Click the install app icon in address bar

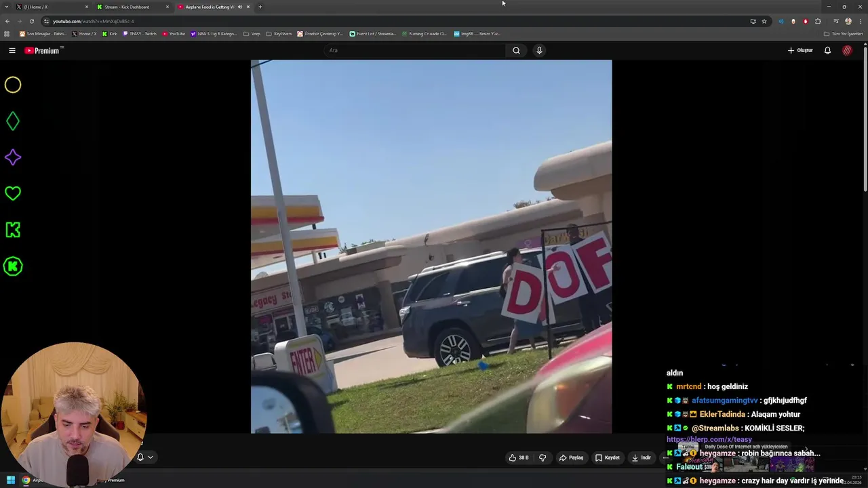[753, 21]
